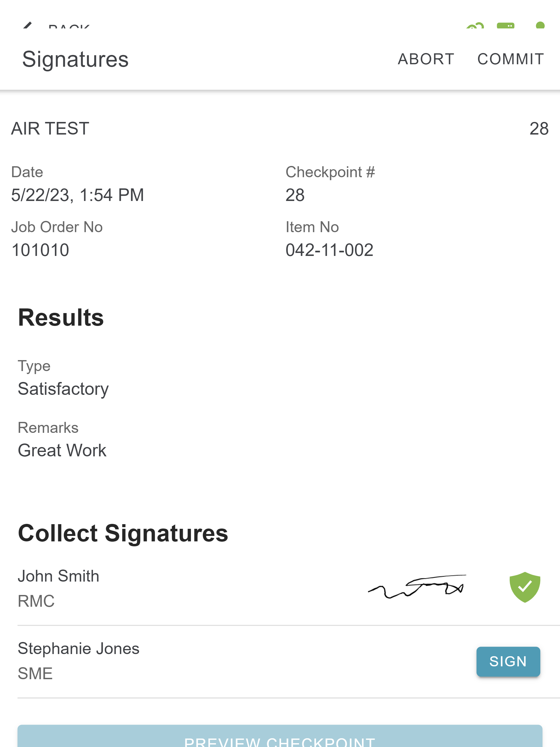Click SIGN for Stephanie Jones
This screenshot has height=747, width=560.
click(x=508, y=662)
